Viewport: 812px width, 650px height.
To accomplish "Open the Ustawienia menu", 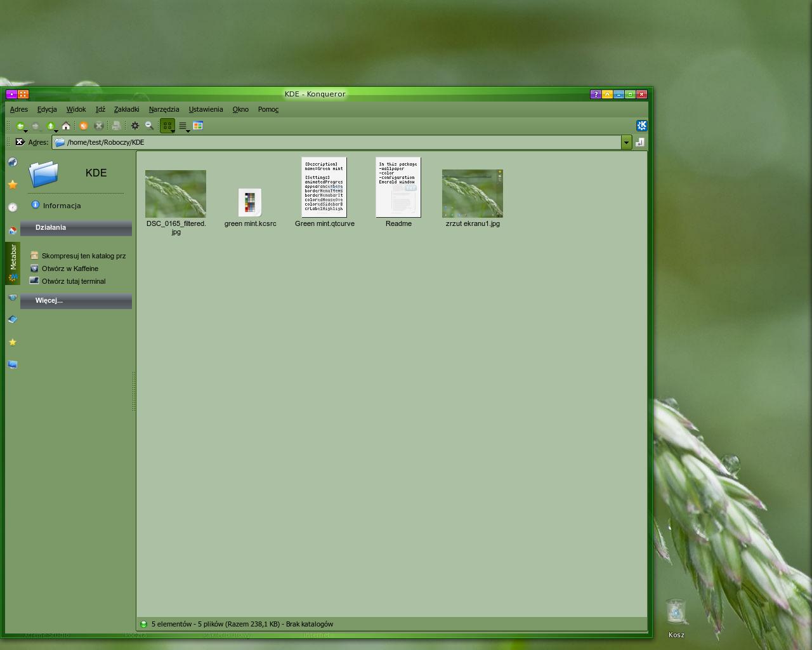I will coord(206,109).
